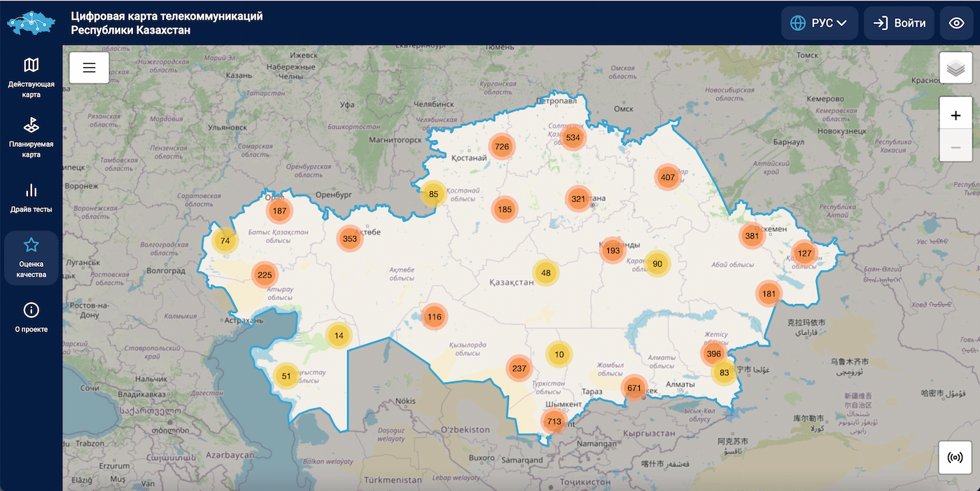980x491 pixels.
Task: Select Оценка качества menu item
Action: (x=31, y=258)
